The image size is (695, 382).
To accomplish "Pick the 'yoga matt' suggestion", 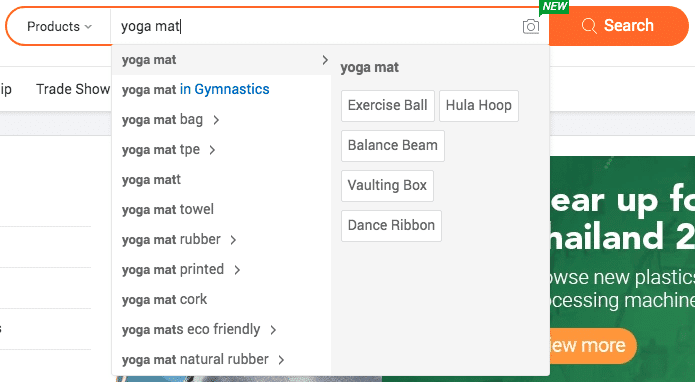I will click(221, 179).
